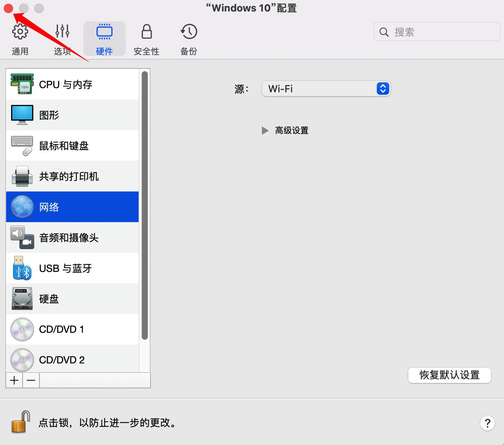The image size is (504, 445).
Task: Add hardware with the plus button
Action: [x=14, y=380]
